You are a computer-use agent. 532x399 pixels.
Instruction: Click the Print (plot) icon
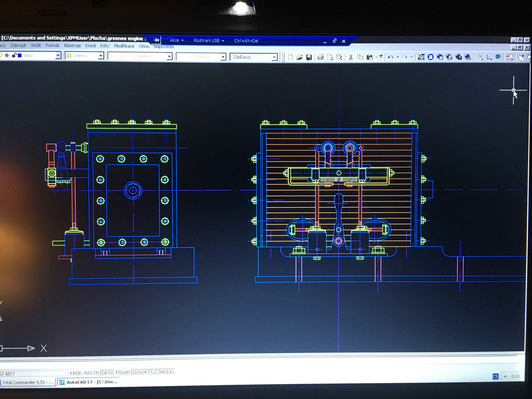[x=320, y=57]
